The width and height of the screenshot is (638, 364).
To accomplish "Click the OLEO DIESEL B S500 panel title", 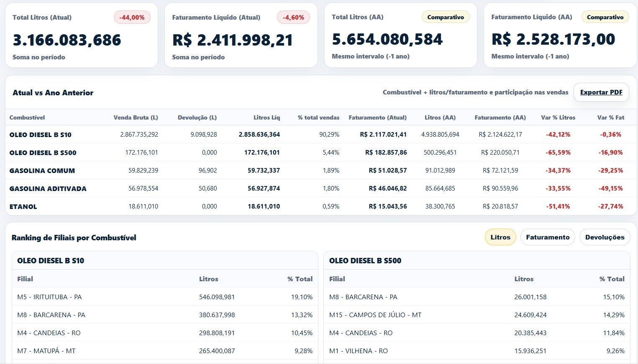I will pyautogui.click(x=365, y=260).
